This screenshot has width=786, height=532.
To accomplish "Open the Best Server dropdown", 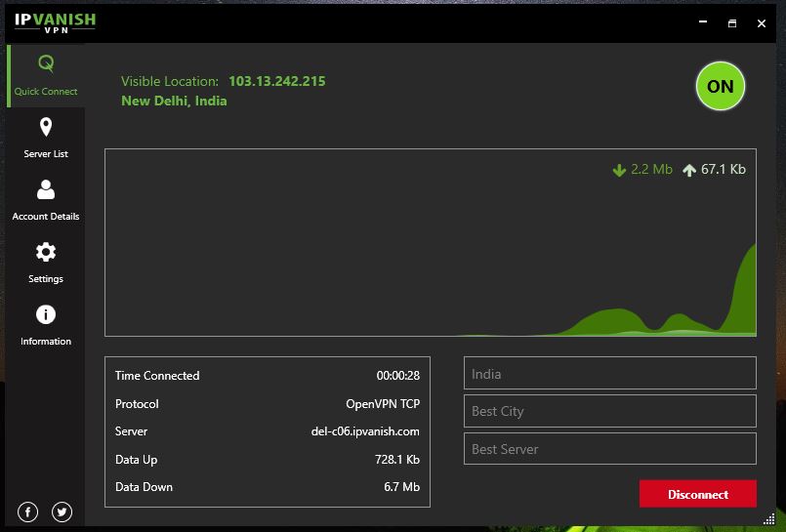I will 609,449.
